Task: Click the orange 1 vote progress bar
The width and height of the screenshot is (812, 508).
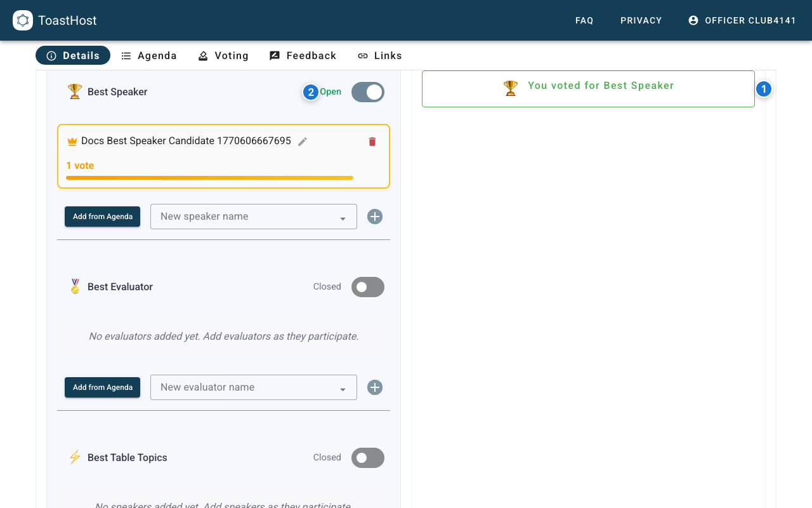Action: click(209, 178)
